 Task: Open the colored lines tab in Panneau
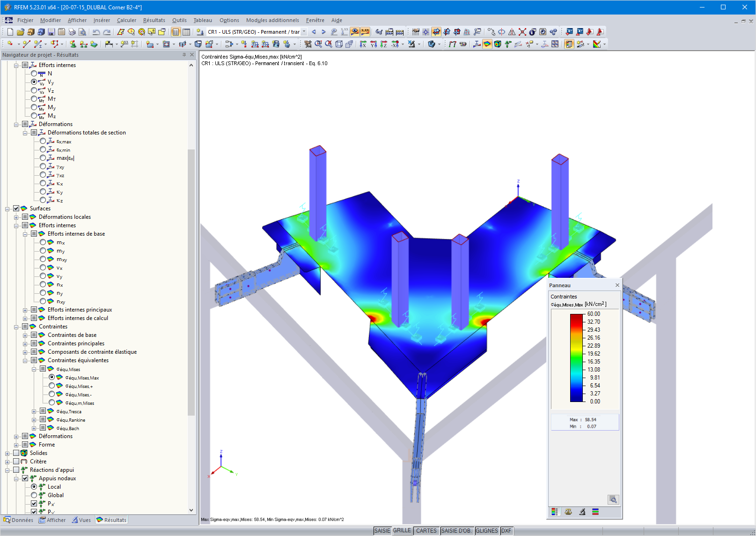[x=595, y=512]
